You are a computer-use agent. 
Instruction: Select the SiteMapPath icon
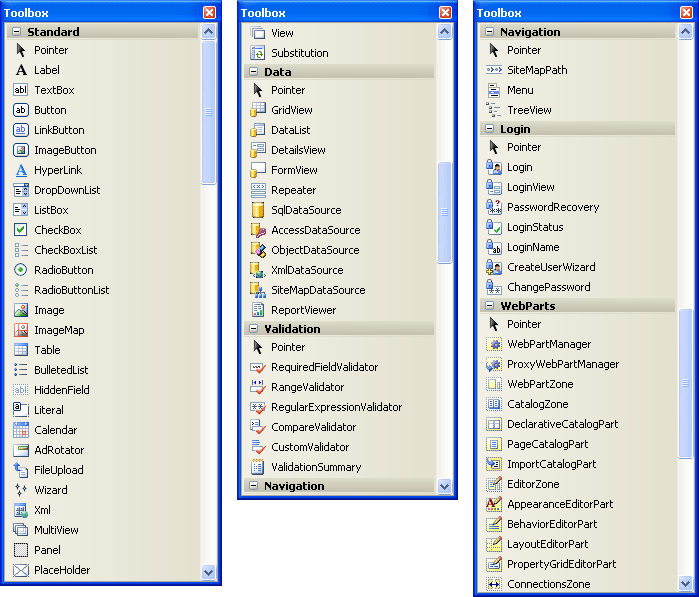click(x=493, y=70)
